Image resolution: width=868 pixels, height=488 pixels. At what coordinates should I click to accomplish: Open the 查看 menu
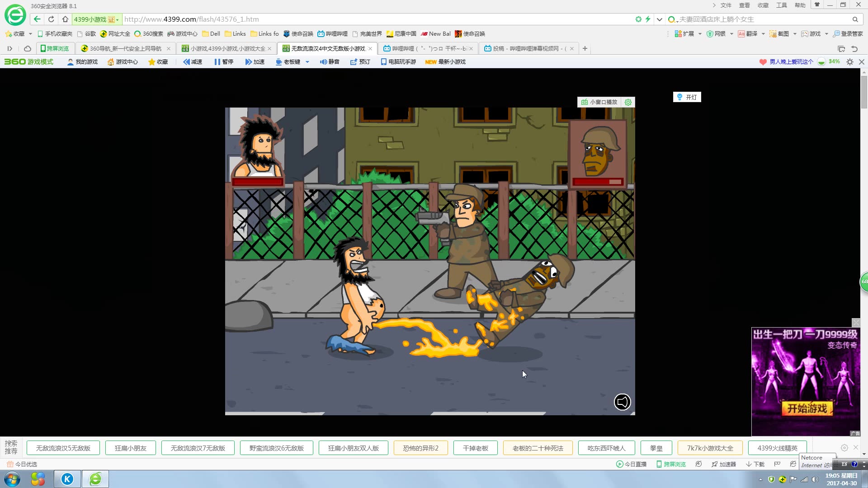[x=744, y=5]
